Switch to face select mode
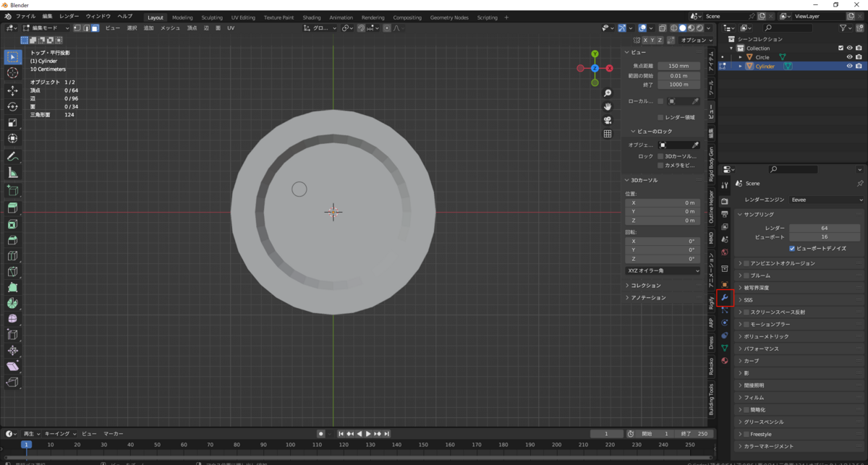868x465 pixels. pos(94,27)
